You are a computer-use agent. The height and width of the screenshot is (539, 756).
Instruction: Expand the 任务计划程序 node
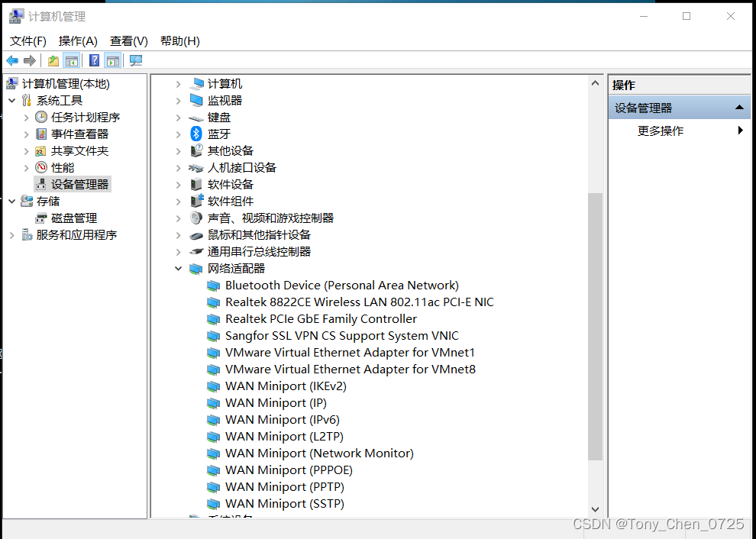27,117
